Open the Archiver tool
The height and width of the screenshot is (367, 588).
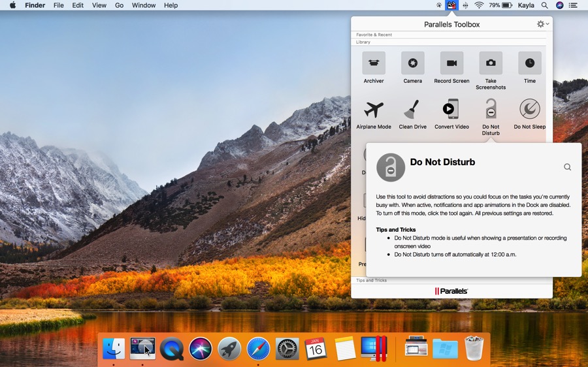click(x=374, y=64)
